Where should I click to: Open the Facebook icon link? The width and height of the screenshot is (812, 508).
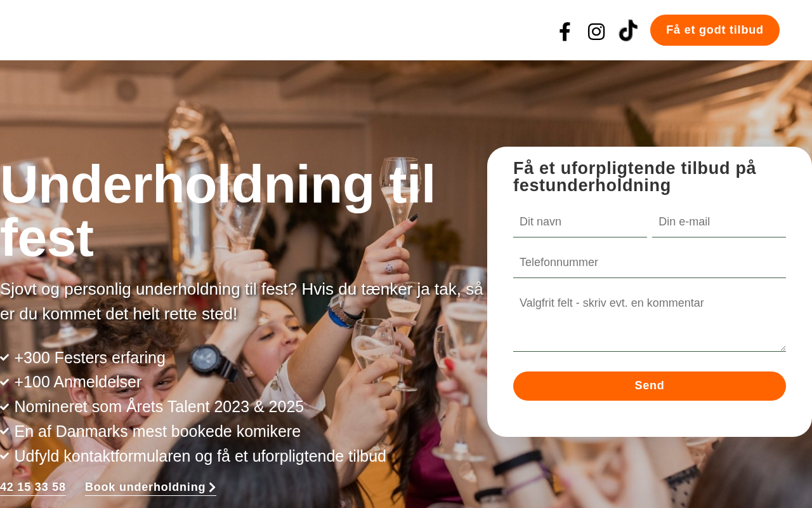coord(565,32)
